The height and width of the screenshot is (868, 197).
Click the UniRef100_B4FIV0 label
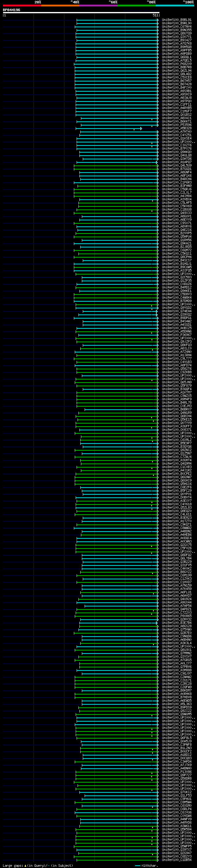pyautogui.click(x=176, y=88)
